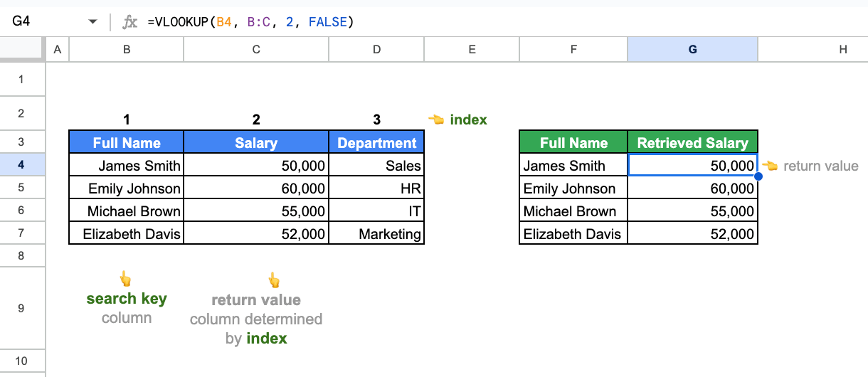The width and height of the screenshot is (868, 377).
Task: Select the Marketing department cell
Action: 376,233
